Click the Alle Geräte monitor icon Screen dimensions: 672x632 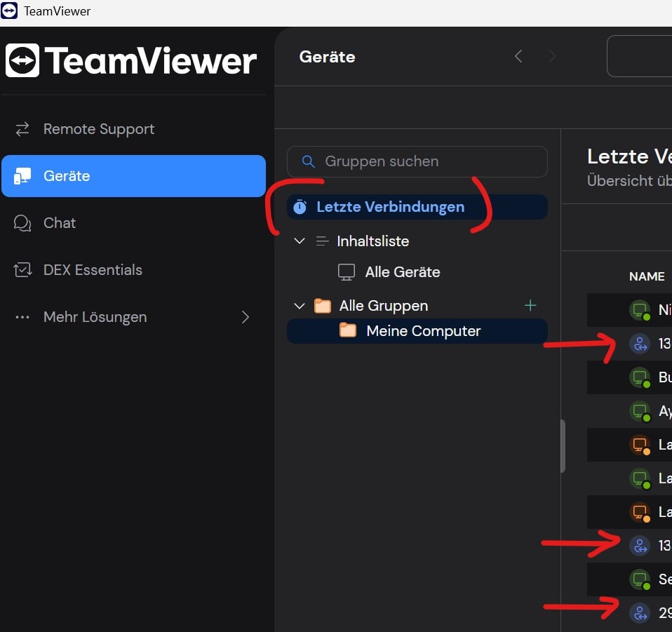point(347,272)
